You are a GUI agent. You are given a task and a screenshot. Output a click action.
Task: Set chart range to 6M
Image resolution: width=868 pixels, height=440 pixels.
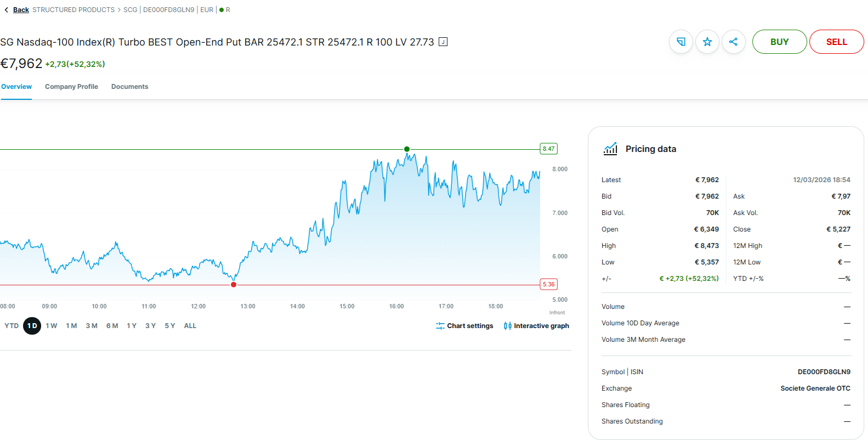pos(112,326)
